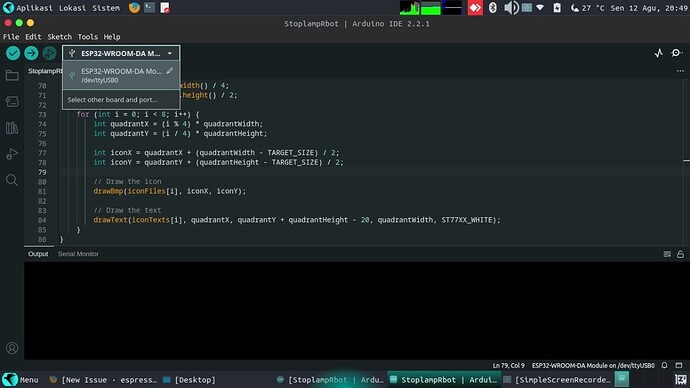Switch to New Issue espressif taskbar window
The height and width of the screenshot is (388, 690).
pos(103,380)
